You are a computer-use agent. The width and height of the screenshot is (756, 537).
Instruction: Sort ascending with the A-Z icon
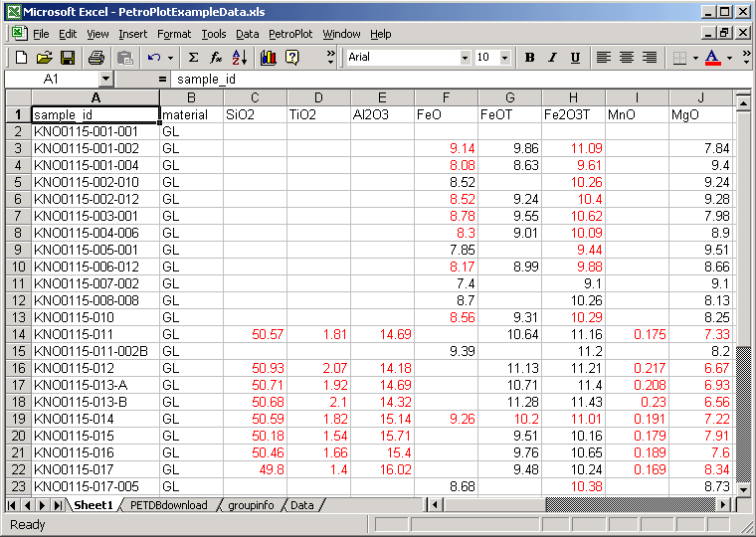coord(240,58)
